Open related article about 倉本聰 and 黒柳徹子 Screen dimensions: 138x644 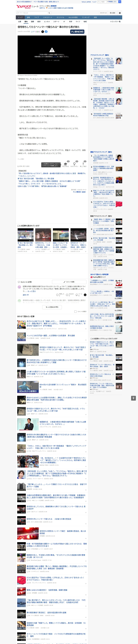(x=51, y=175)
